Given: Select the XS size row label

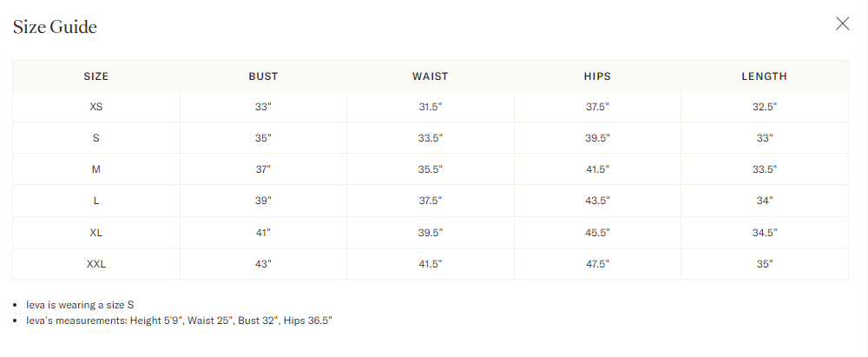Looking at the screenshot, I should pyautogui.click(x=96, y=107).
